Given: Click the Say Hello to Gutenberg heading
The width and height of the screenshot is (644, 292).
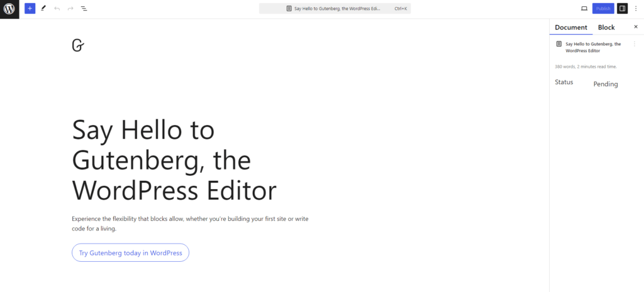Looking at the screenshot, I should coord(174,160).
